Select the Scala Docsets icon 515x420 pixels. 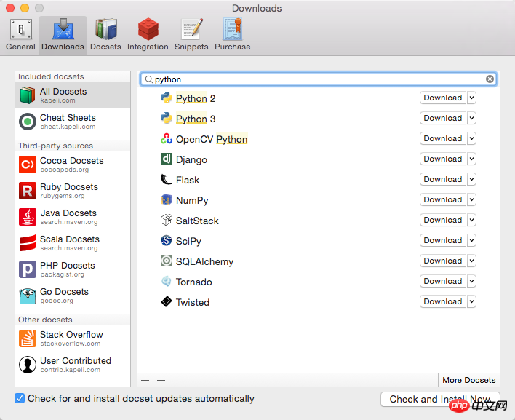(x=27, y=243)
